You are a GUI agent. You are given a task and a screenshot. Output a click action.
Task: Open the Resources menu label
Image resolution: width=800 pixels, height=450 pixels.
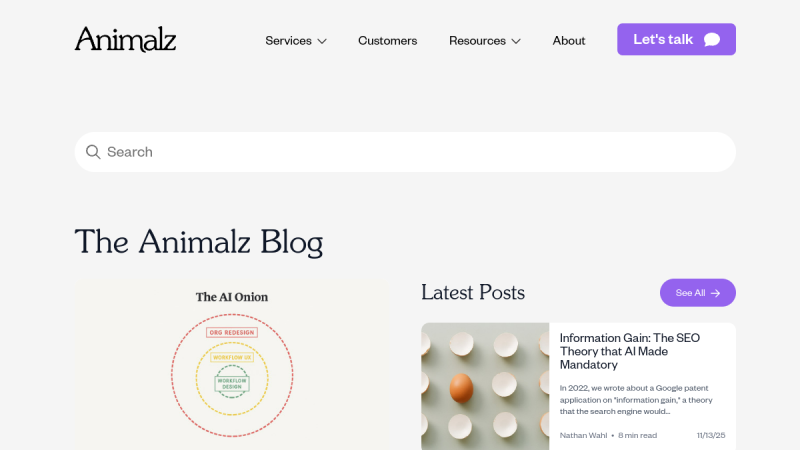pyautogui.click(x=477, y=41)
